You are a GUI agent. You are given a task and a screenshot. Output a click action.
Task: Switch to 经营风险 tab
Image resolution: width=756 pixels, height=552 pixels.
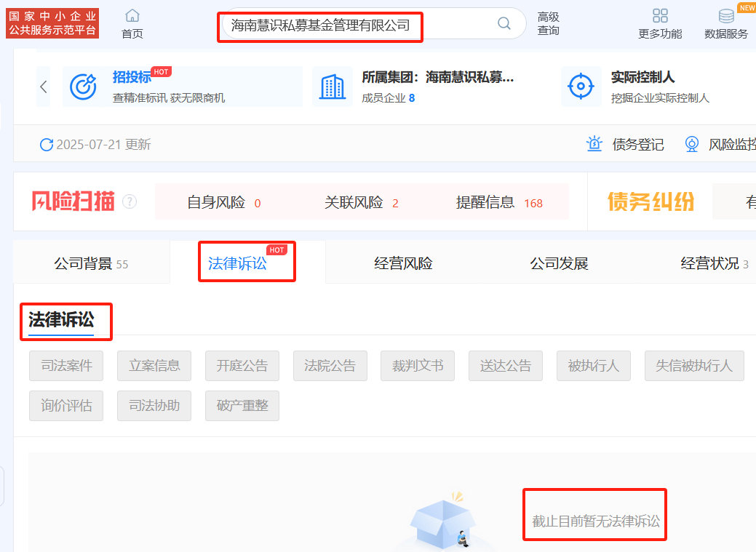404,264
